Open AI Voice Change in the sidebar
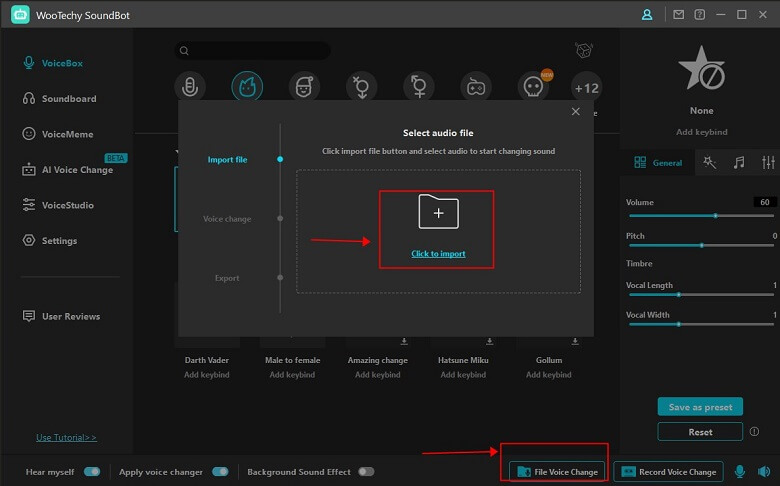 click(x=68, y=170)
